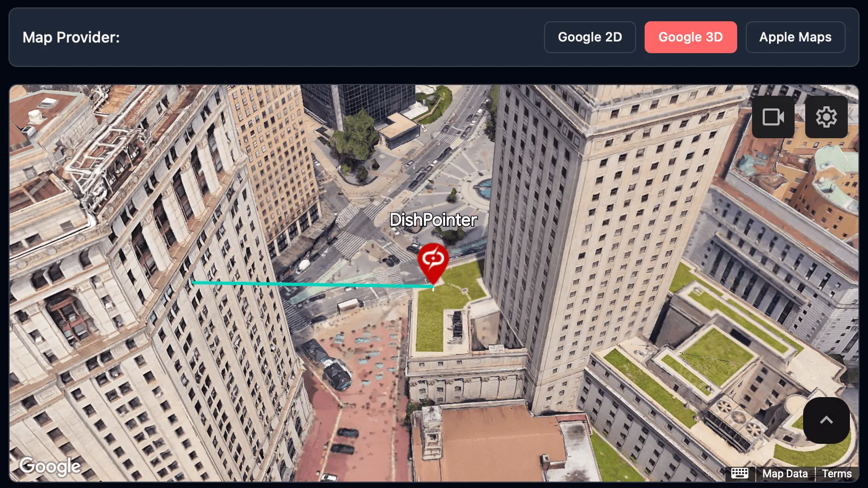This screenshot has height=488, width=868.
Task: Click the DishPointer label text
Action: pos(433,220)
